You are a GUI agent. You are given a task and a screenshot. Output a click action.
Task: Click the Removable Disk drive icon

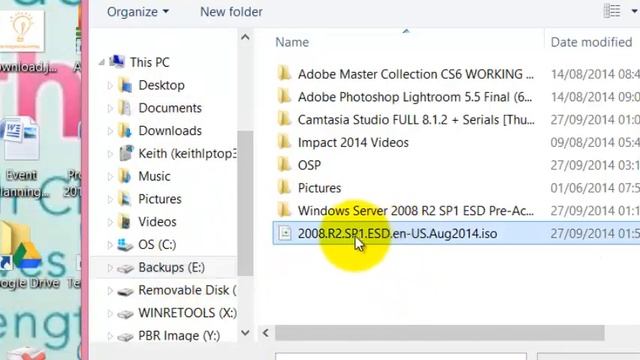pos(125,291)
